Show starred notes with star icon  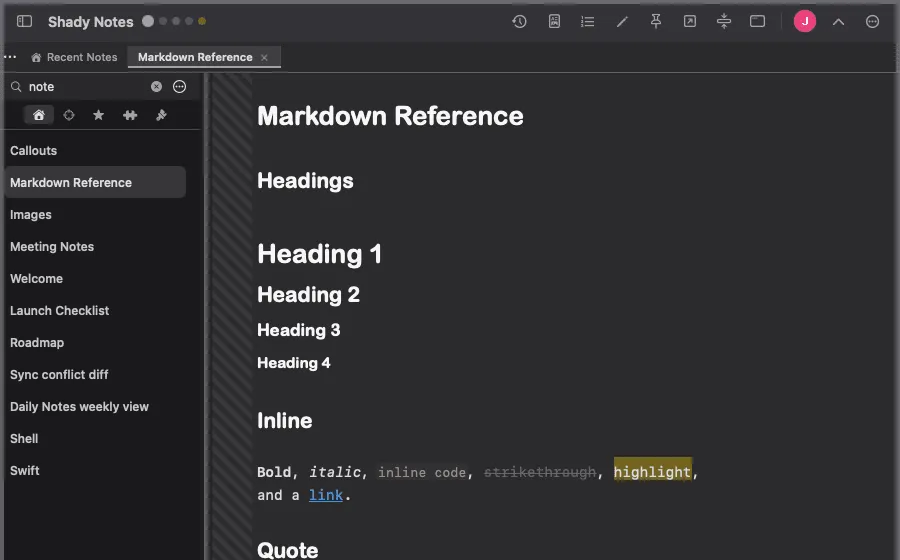(98, 115)
